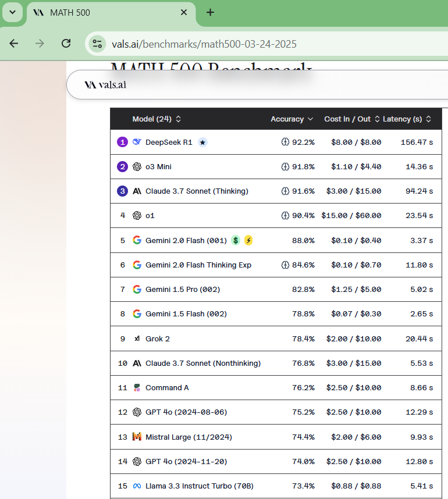
Task: Sort by the Accuracy column header
Action: point(291,119)
